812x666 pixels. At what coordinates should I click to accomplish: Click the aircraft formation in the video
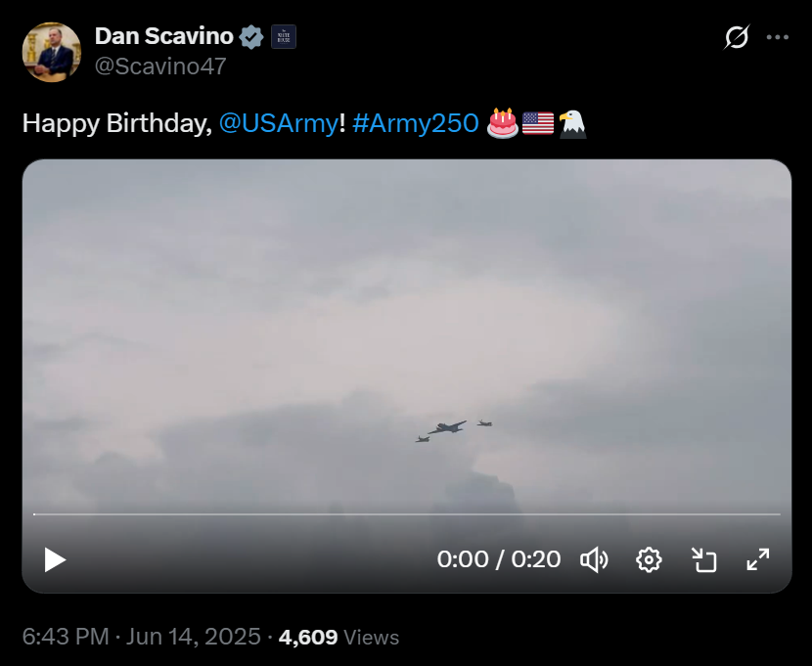(x=450, y=429)
